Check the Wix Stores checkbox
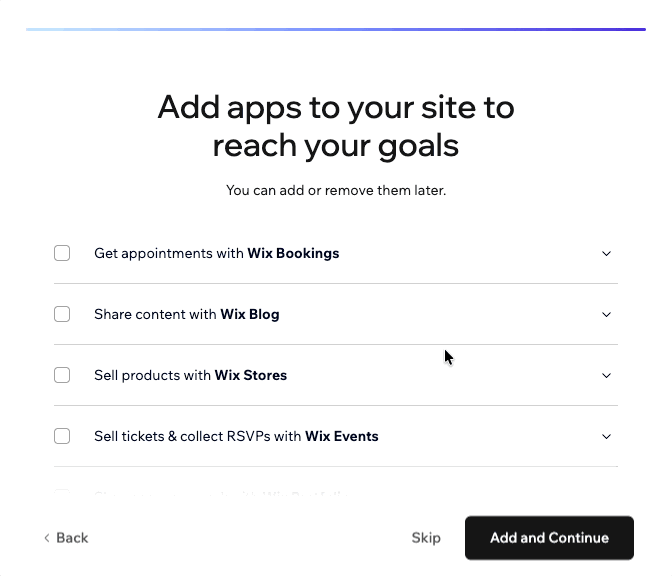Image resolution: width=672 pixels, height=576 pixels. coord(62,375)
